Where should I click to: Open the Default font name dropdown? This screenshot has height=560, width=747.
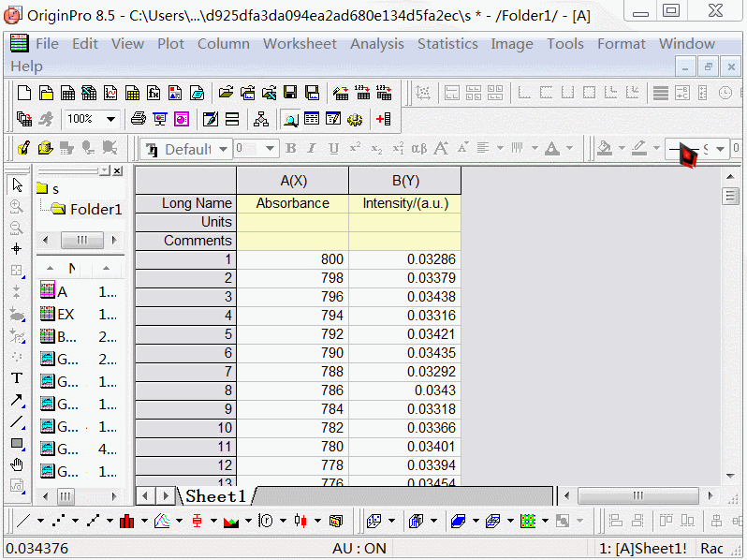[x=224, y=149]
